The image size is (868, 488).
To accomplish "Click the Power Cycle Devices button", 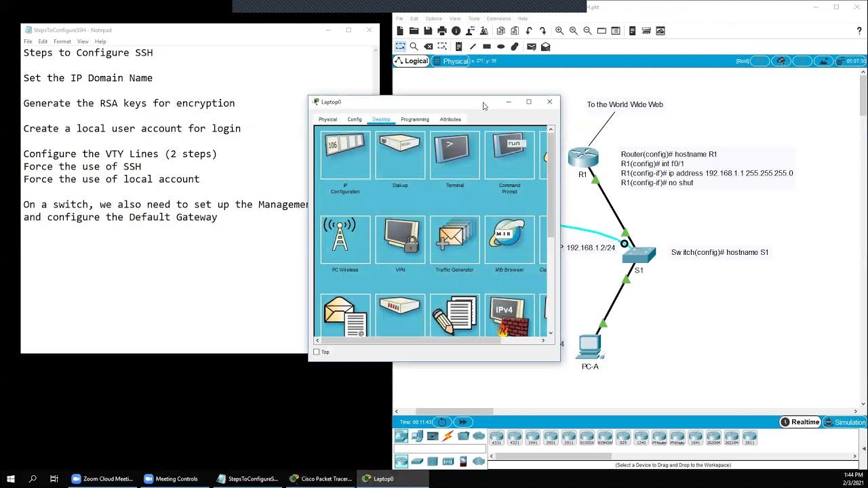I will [441, 422].
